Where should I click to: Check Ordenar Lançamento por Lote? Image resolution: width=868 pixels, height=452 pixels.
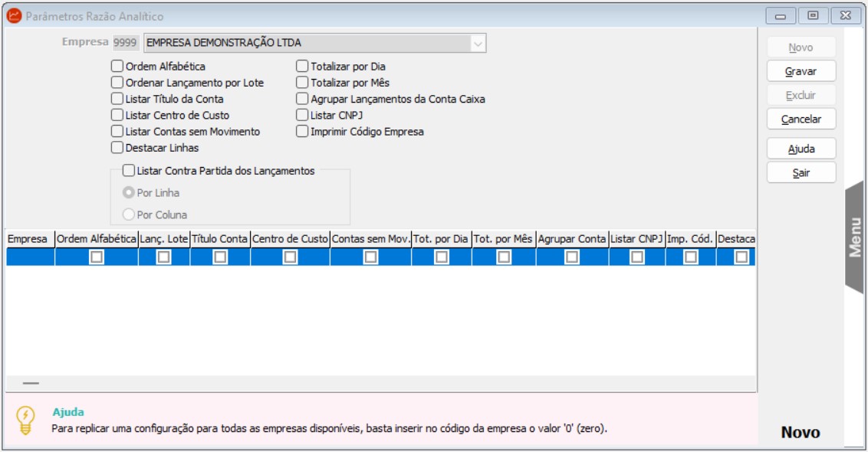(117, 83)
